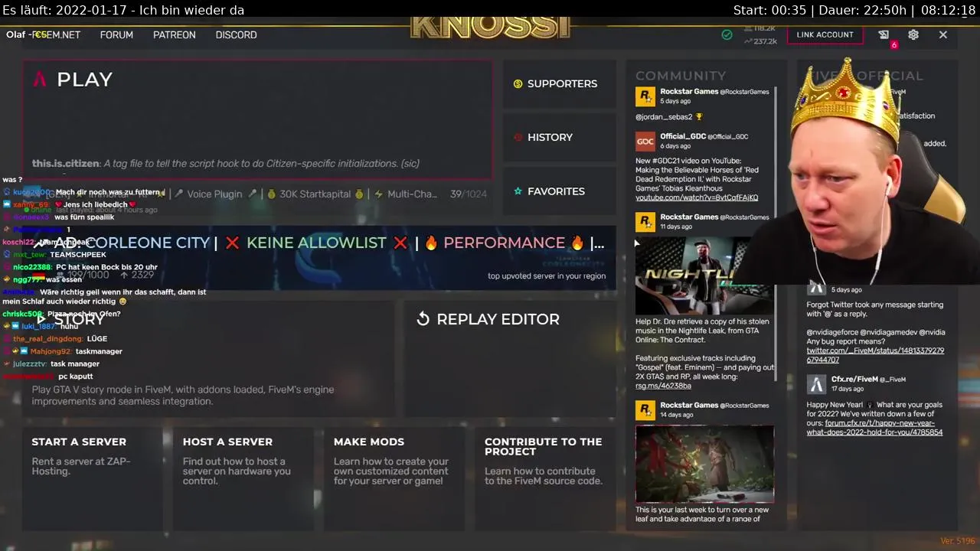Click the green service status checkmark
This screenshot has width=980, height=551.
click(x=727, y=34)
